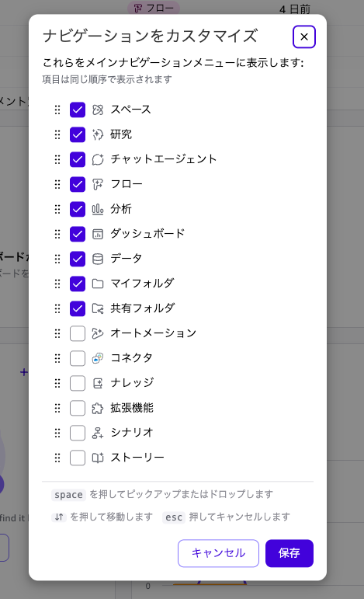Click the シナリオ icon

[x=98, y=434]
